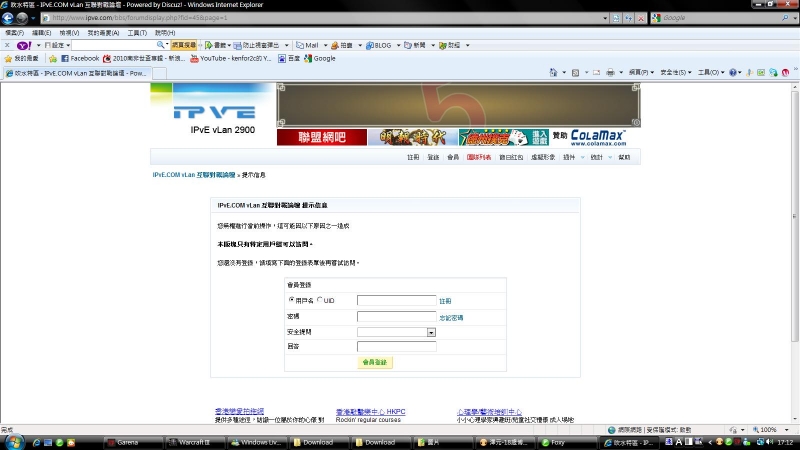
Task: Expand the Print dropdown arrow
Action: 621,72
